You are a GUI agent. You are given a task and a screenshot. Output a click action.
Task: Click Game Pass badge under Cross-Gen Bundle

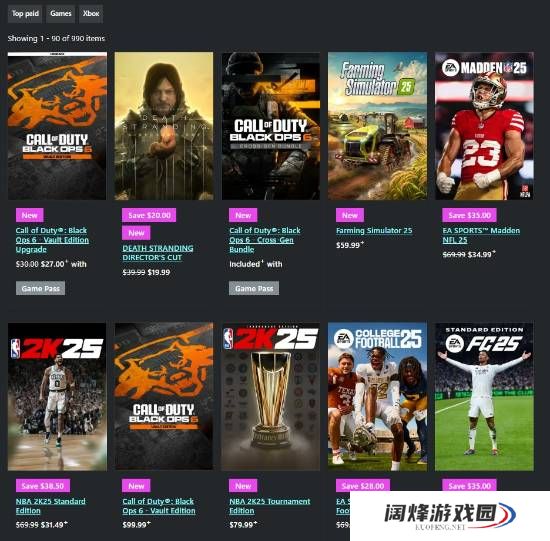coord(254,288)
